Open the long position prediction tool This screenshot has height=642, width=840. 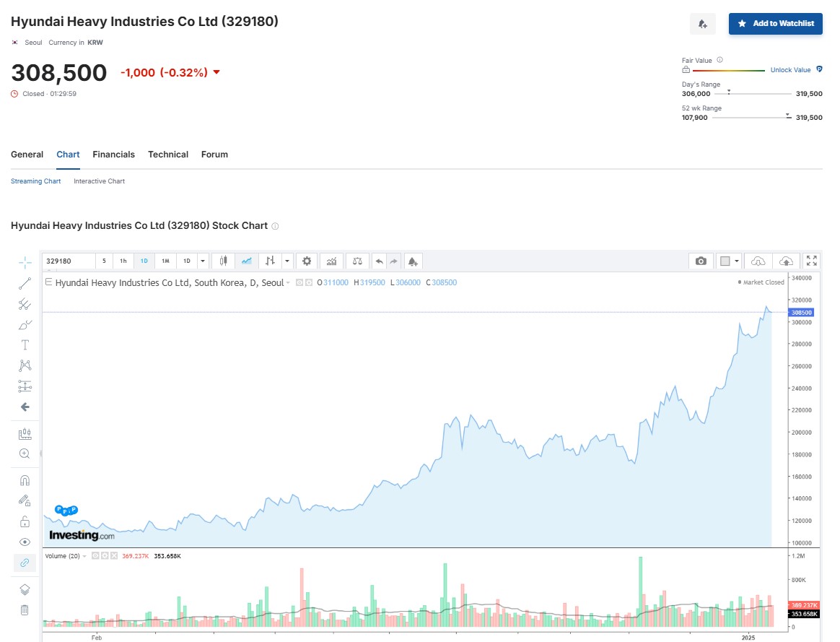[x=25, y=386]
